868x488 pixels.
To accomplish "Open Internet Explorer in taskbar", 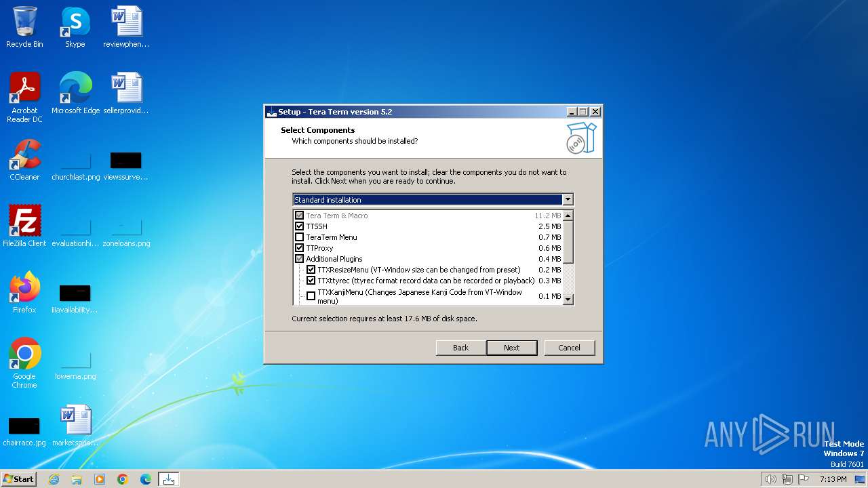I will point(54,479).
